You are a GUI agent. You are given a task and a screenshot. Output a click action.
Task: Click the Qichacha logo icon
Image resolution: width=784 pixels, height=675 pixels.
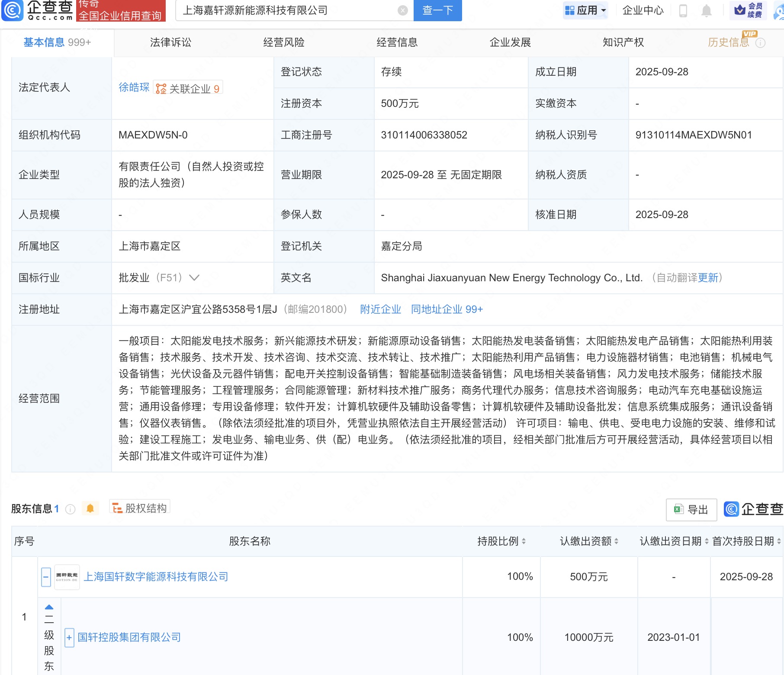(13, 10)
